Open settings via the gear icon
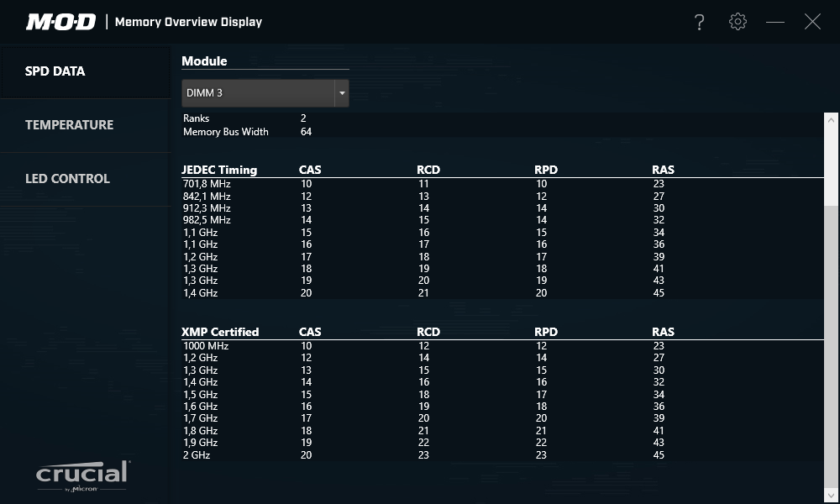The height and width of the screenshot is (504, 840). click(x=738, y=22)
